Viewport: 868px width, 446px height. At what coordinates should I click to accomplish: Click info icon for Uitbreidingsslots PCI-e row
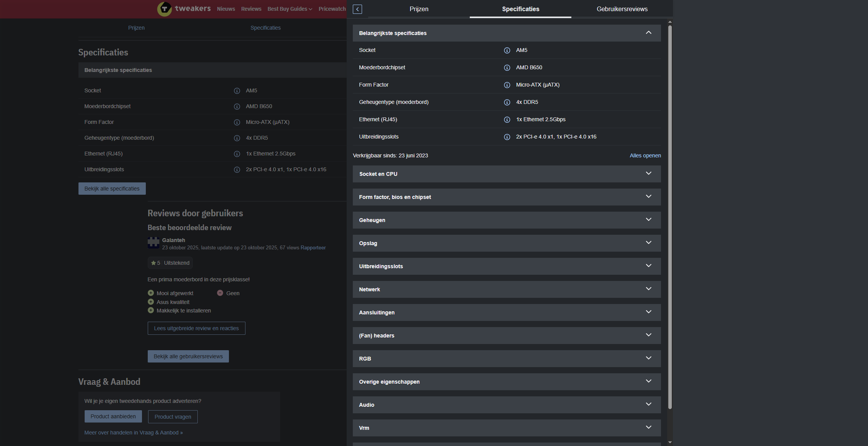(x=507, y=137)
